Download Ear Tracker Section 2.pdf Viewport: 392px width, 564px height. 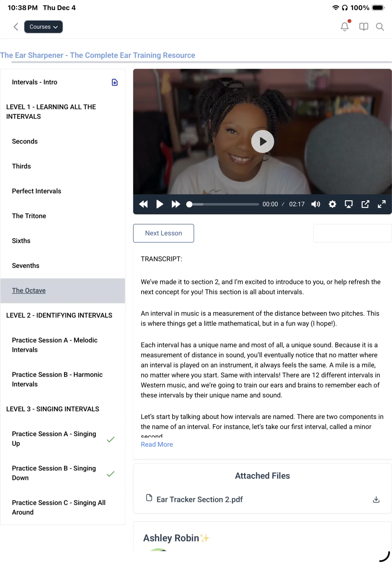tap(376, 500)
